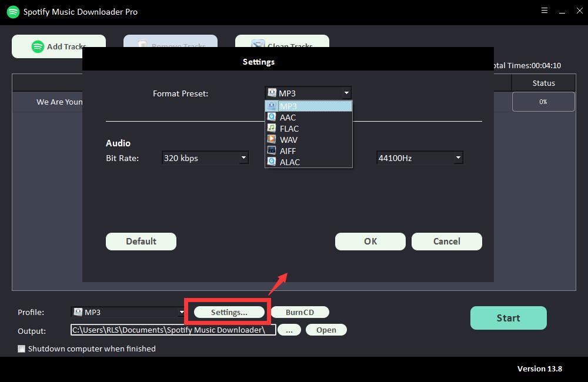588x382 pixels.
Task: Click the 0% progress status bar
Action: click(x=543, y=102)
